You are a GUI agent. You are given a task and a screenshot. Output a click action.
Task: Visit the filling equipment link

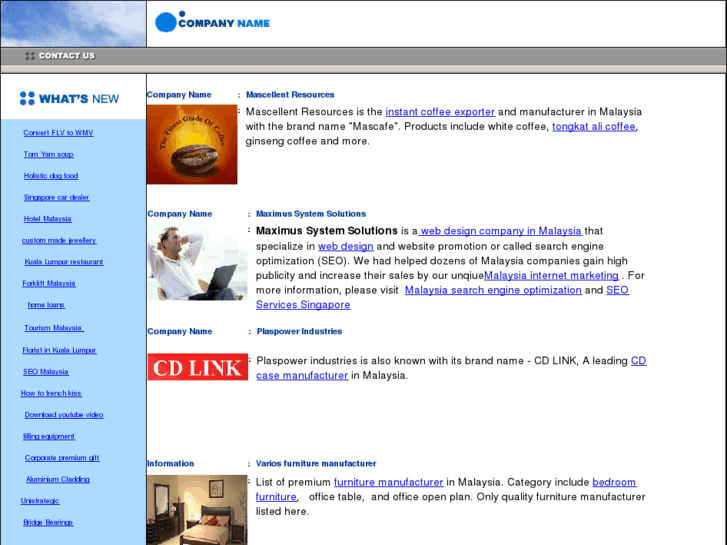[x=49, y=436]
